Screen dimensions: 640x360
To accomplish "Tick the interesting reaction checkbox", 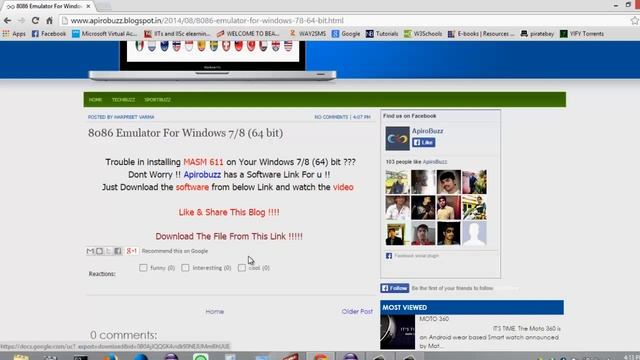I will click(x=185, y=268).
